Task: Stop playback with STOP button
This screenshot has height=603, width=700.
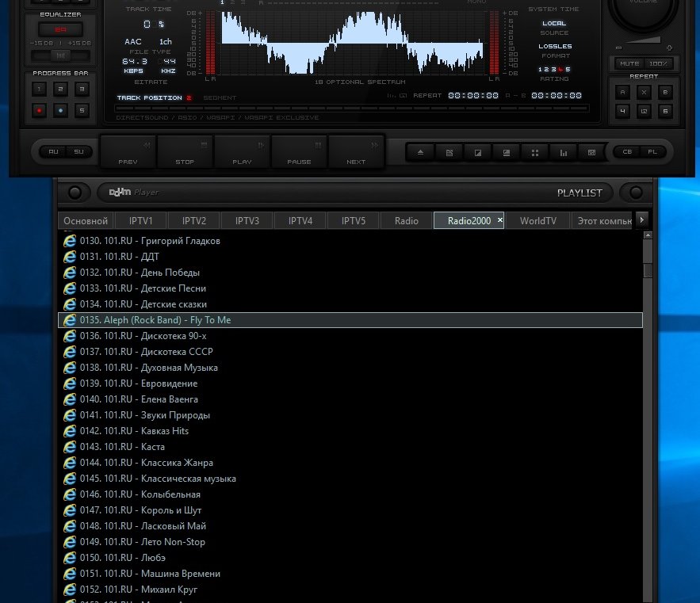Action: pyautogui.click(x=185, y=152)
